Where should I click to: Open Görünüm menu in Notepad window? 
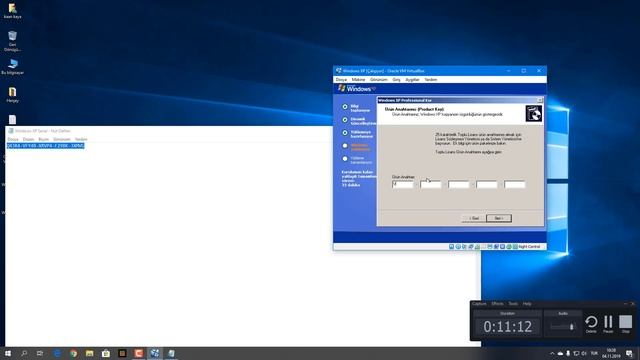click(62, 139)
